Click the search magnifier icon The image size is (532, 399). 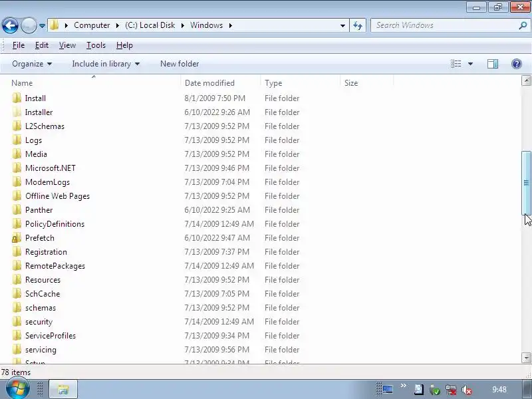(523, 25)
